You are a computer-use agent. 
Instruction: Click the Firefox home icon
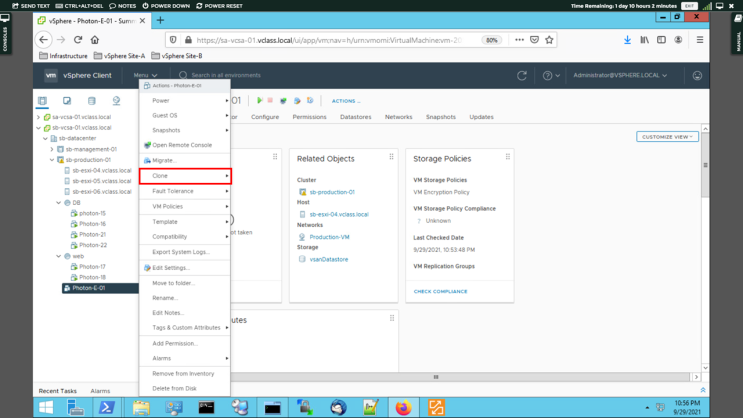coord(95,40)
